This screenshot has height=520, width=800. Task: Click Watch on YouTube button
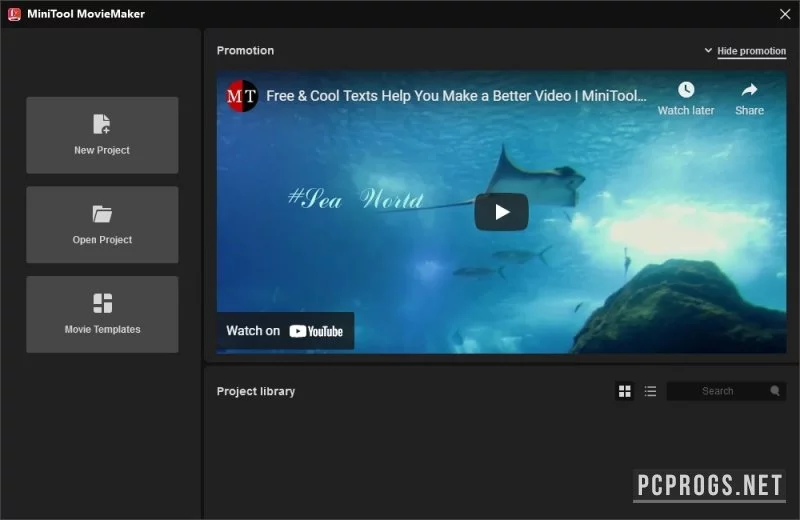point(285,331)
